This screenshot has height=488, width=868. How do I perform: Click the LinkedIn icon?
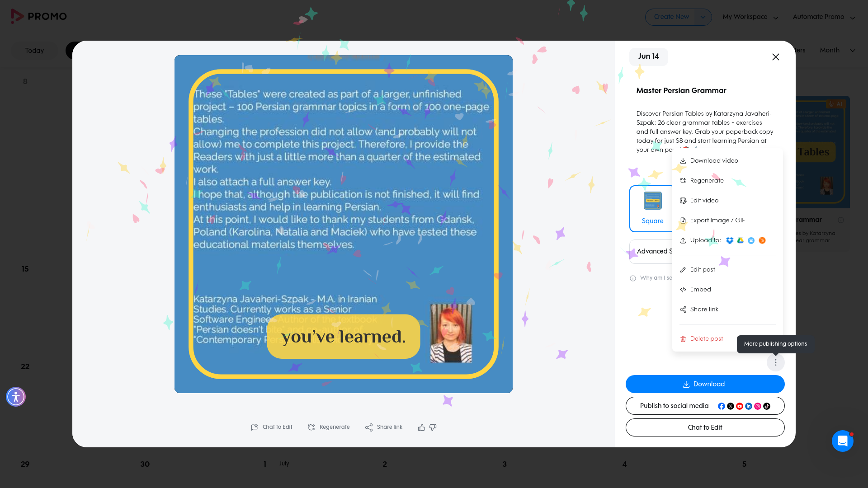point(749,406)
